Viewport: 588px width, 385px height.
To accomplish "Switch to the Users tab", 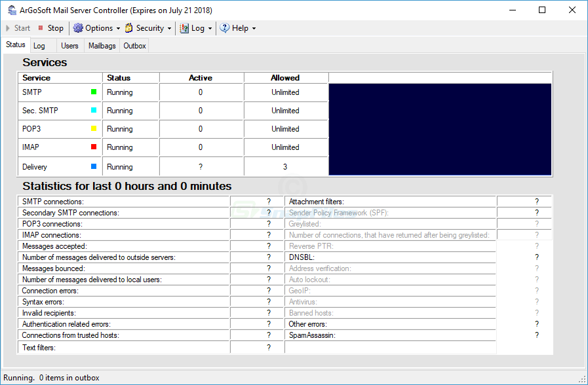I will coord(69,45).
